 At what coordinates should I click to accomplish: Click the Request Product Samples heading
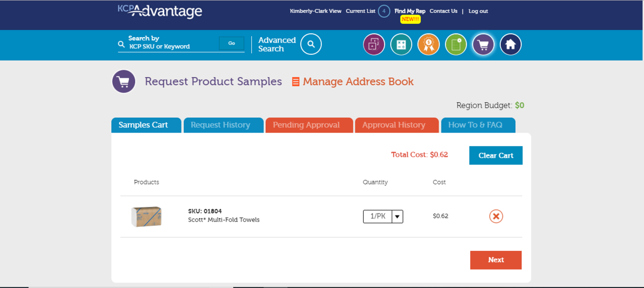click(x=213, y=82)
